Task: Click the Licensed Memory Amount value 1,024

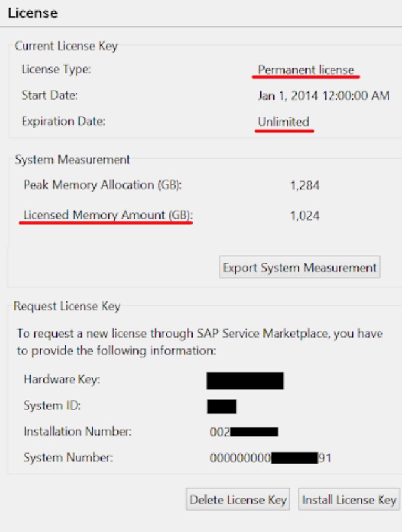Action: (305, 216)
